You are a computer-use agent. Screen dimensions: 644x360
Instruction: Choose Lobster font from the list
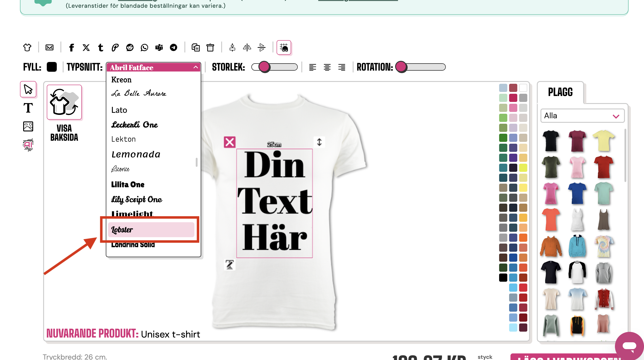coord(151,229)
